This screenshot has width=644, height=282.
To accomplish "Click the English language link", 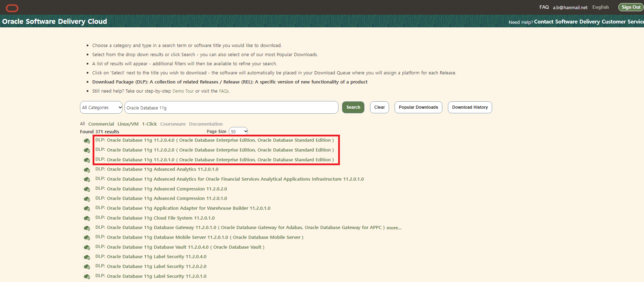I will coord(601,7).
